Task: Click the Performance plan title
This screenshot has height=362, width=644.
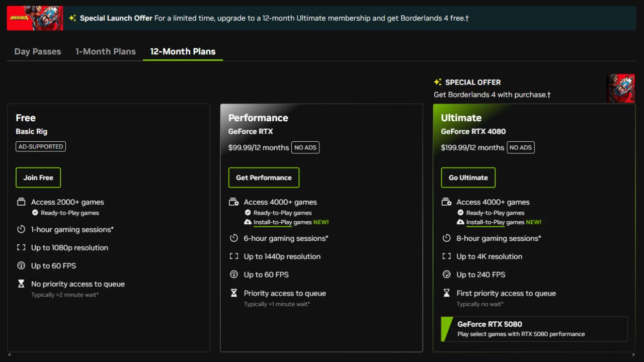Action: pos(258,118)
